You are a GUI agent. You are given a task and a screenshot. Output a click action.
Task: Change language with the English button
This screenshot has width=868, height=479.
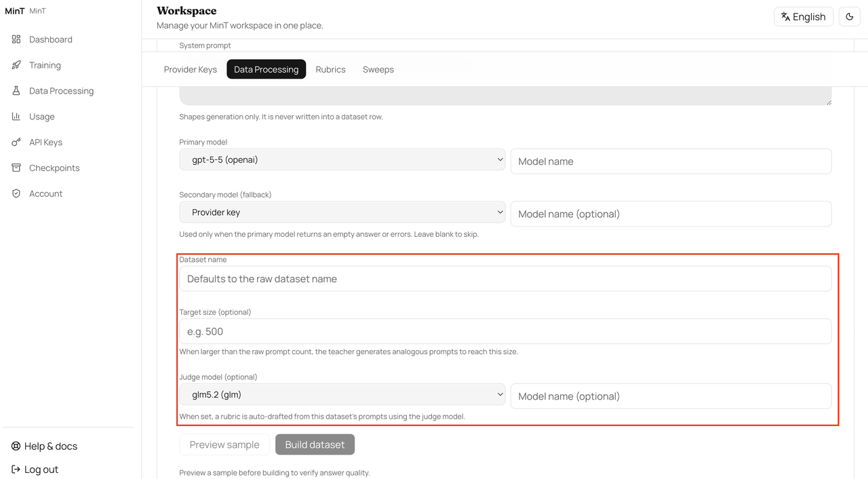804,17
